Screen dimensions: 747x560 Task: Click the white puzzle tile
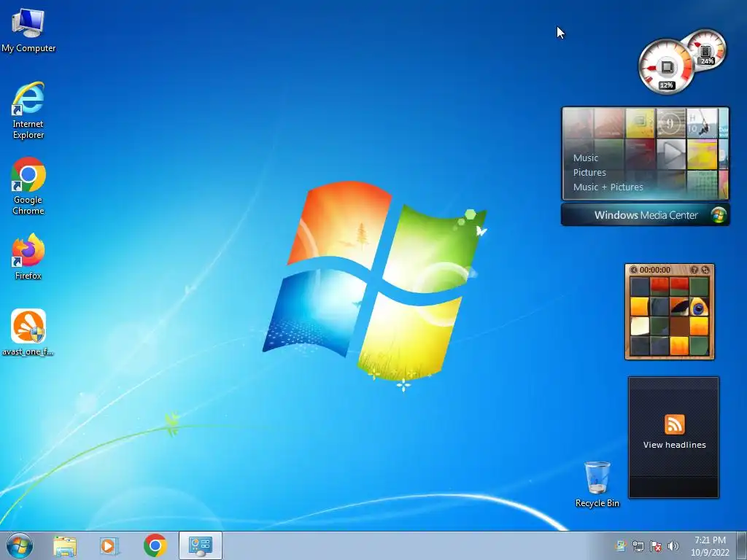tap(640, 327)
